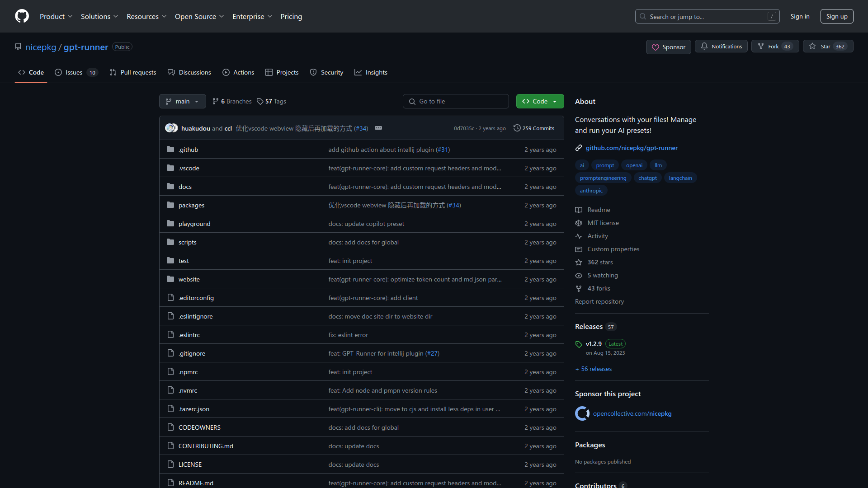Open the playground folder name
This screenshot has height=488, width=868.
194,224
